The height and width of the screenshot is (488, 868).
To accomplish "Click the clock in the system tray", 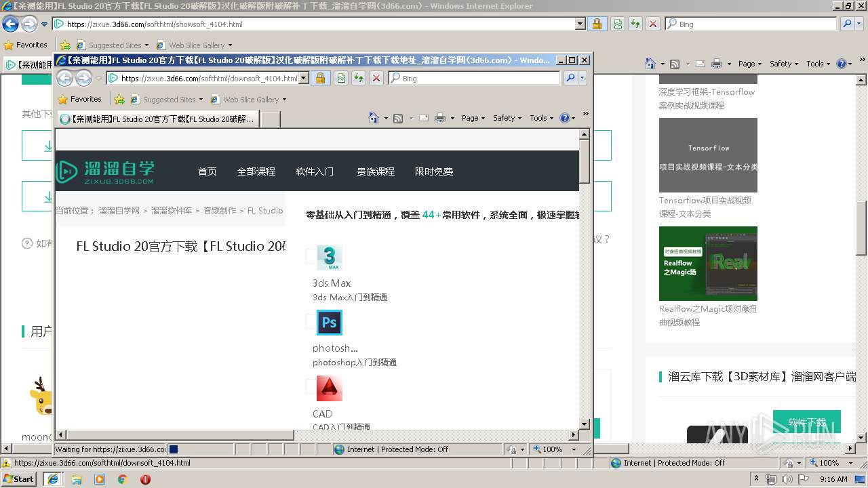I will 833,479.
